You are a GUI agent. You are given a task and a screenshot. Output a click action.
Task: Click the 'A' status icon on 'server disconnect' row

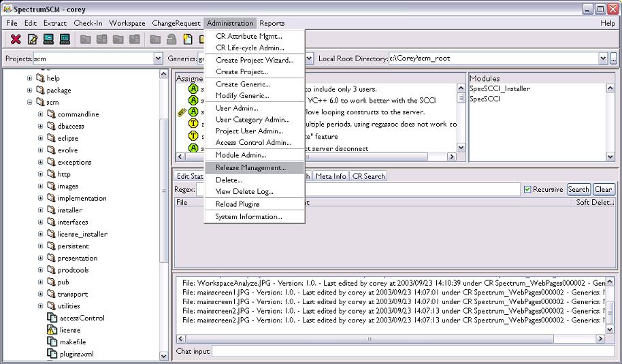pos(193,148)
